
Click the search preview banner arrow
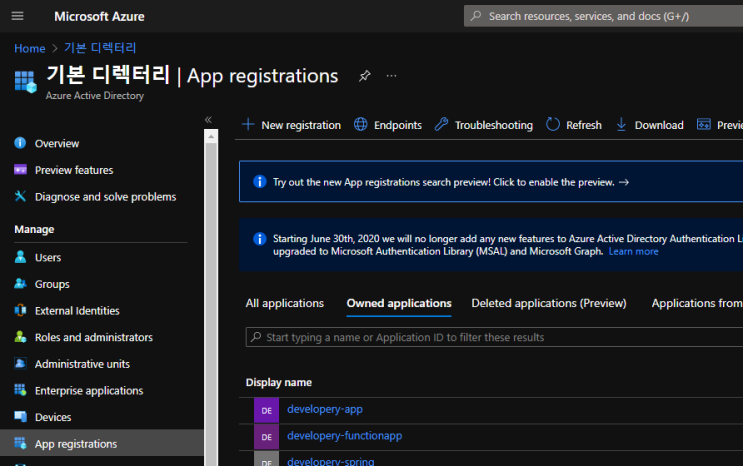coord(624,182)
